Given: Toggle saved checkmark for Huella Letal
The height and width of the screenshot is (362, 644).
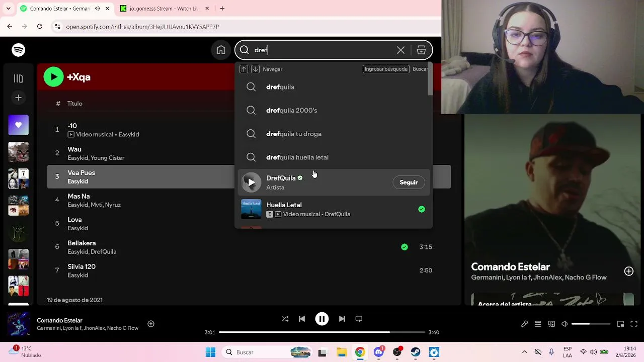Looking at the screenshot, I should tap(422, 209).
